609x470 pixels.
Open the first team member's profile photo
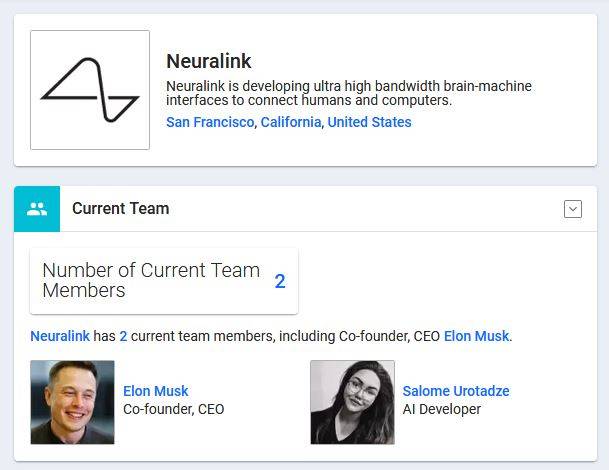(72, 402)
